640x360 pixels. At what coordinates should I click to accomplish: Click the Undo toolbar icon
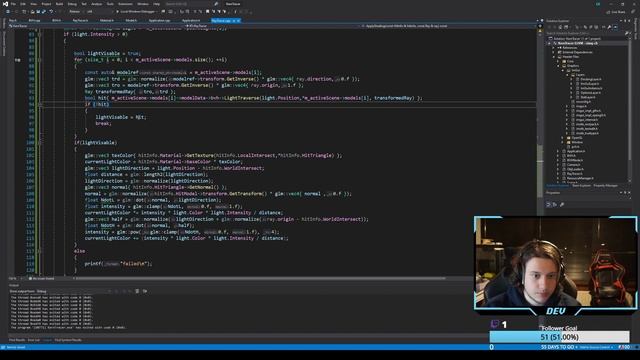[51, 12]
